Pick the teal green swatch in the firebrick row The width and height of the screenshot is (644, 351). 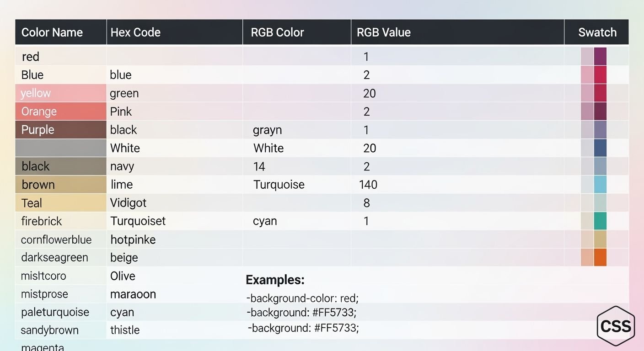[600, 221]
